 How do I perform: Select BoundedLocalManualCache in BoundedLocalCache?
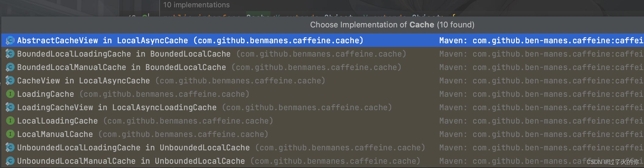coord(323,67)
